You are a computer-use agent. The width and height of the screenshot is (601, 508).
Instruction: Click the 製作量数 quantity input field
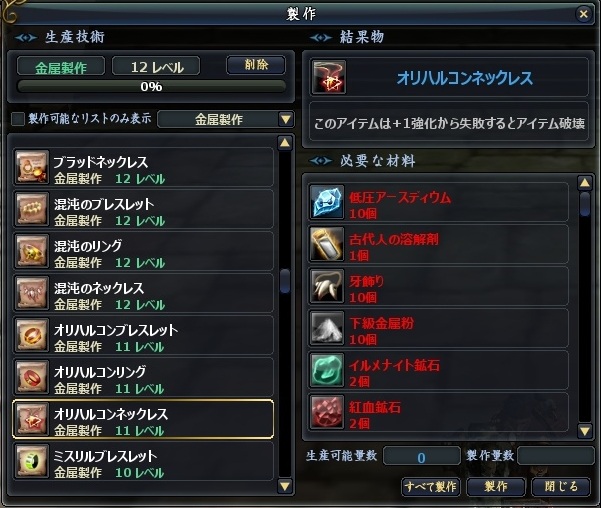tap(555, 456)
